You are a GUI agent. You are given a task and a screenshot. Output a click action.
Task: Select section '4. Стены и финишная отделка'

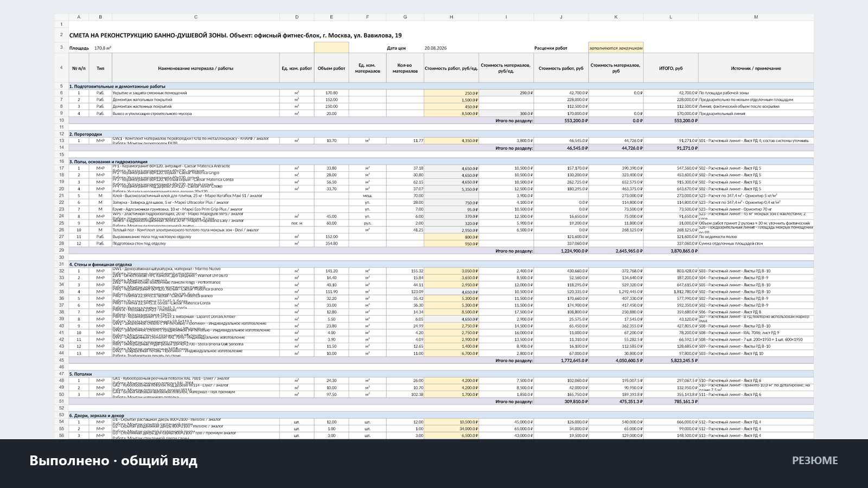coord(441,264)
